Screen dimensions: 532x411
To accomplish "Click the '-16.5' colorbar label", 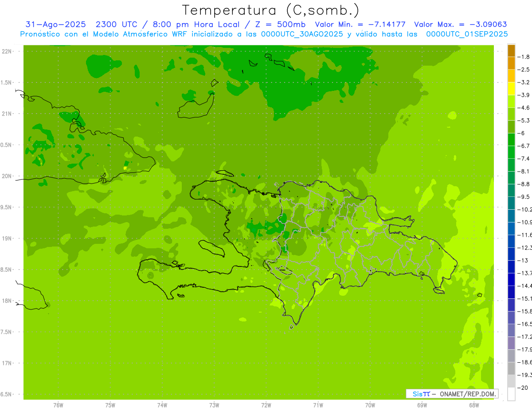I will (x=525, y=324).
